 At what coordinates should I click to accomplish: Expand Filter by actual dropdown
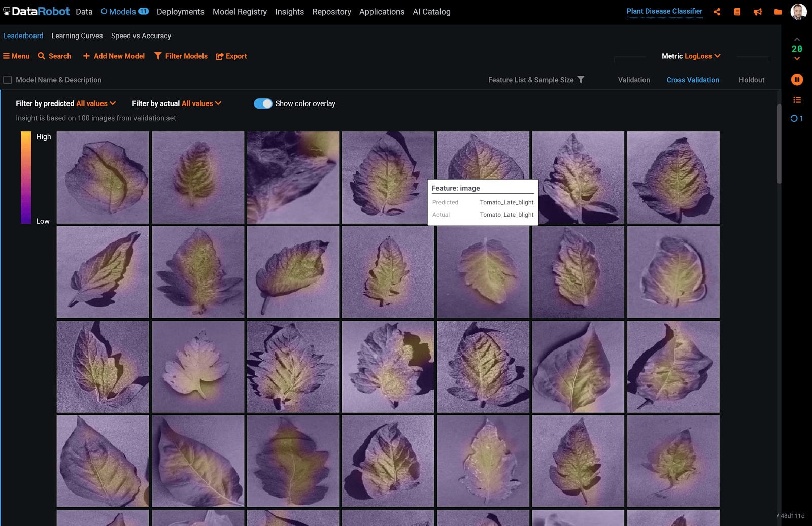point(201,103)
